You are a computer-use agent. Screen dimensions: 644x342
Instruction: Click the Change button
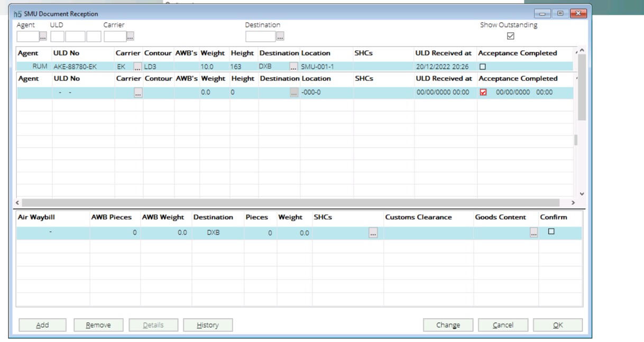tap(448, 325)
